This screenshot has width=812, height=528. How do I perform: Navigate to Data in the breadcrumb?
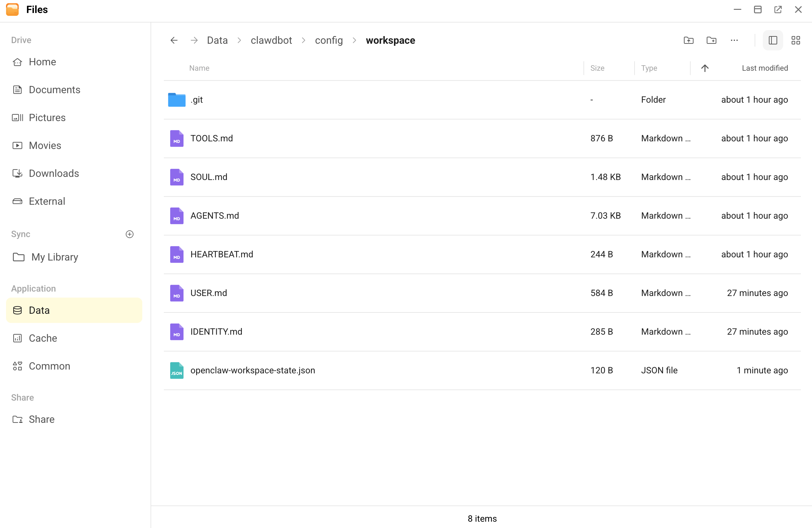pos(217,40)
